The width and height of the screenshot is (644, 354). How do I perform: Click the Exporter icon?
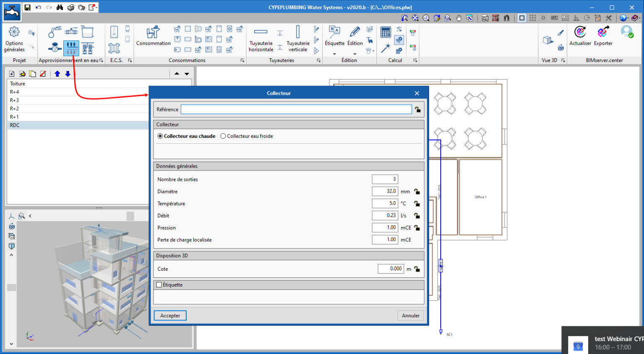603,32
